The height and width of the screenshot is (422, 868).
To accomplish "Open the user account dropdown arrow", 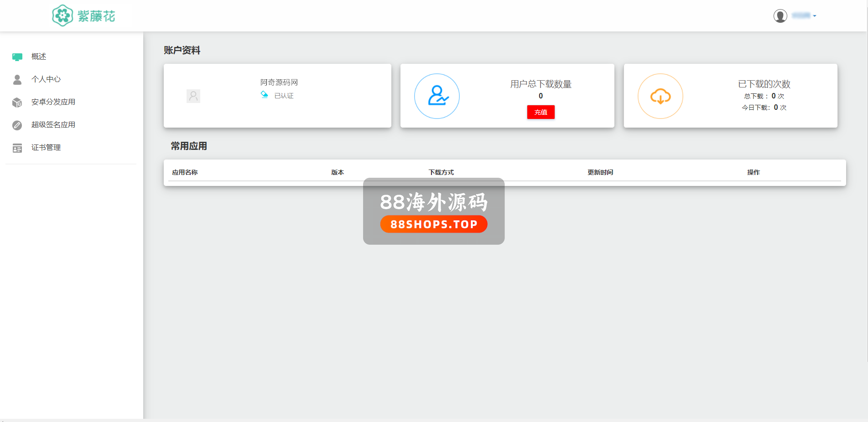I will point(815,16).
